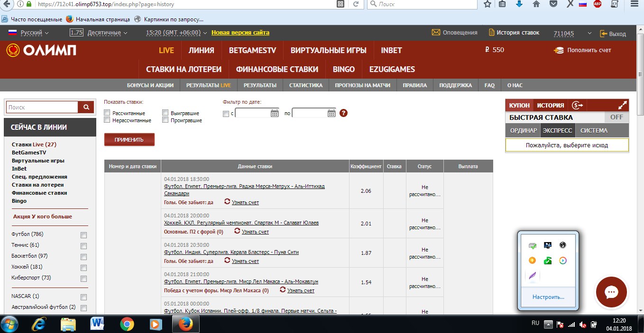Click the Firefox bookmark star icon
The image size is (644, 333).
(488, 4)
